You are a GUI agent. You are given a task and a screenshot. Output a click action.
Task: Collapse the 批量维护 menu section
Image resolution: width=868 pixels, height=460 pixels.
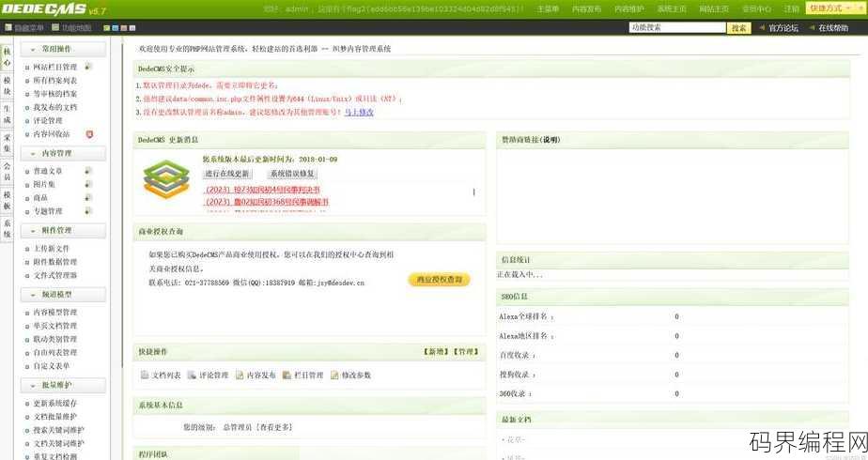click(63, 385)
